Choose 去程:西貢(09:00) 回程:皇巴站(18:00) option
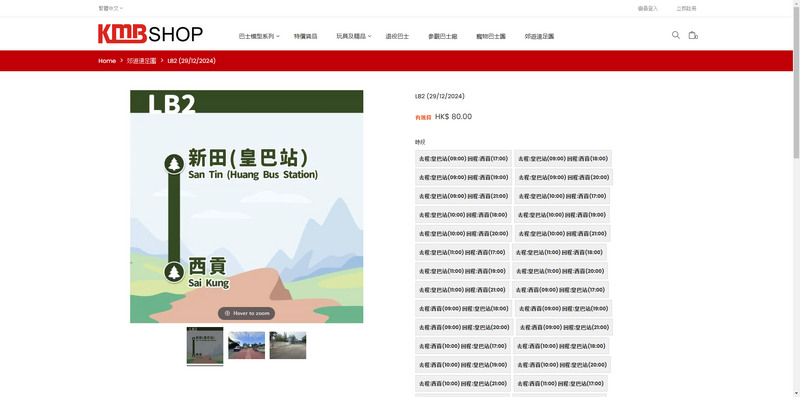 click(x=463, y=309)
